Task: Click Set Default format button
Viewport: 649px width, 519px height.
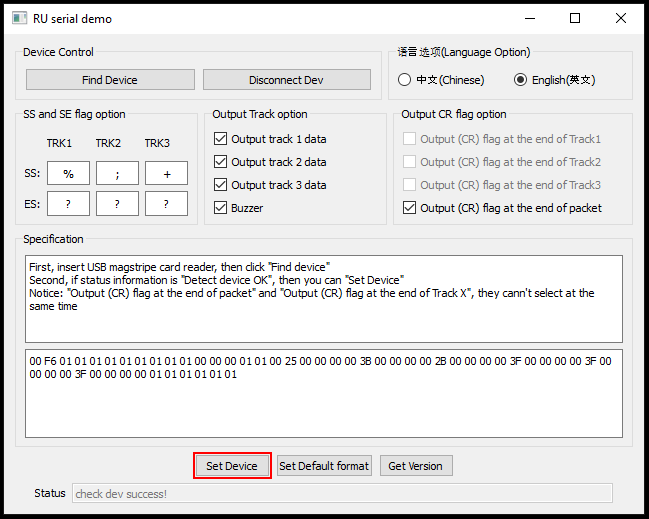Action: 324,466
